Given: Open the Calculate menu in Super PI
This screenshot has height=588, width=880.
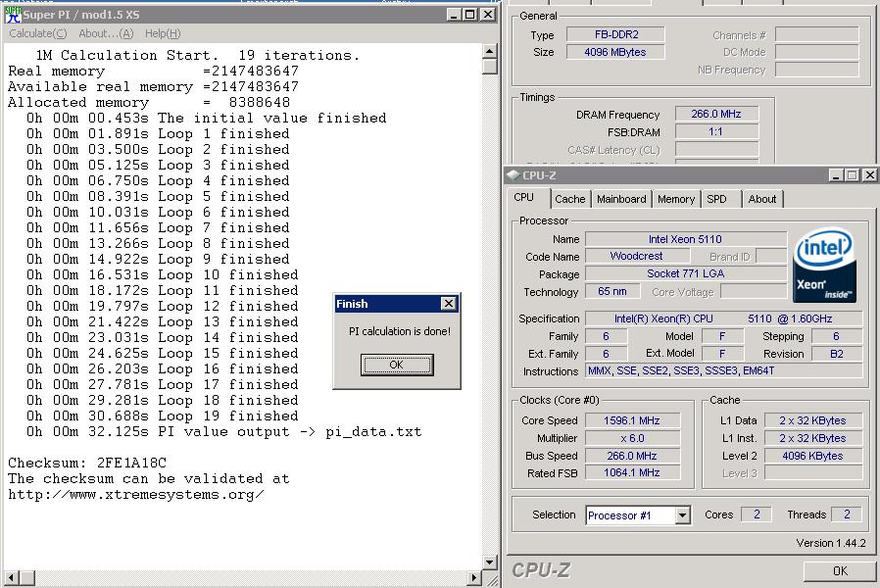Looking at the screenshot, I should pos(37,33).
